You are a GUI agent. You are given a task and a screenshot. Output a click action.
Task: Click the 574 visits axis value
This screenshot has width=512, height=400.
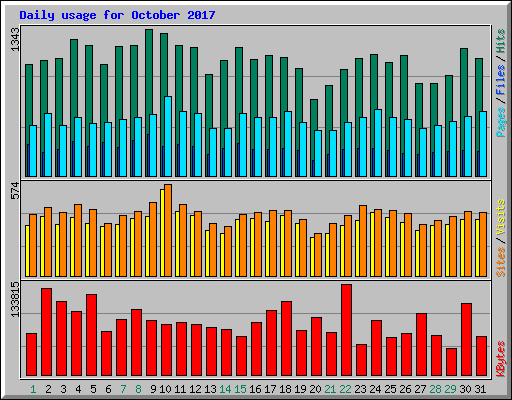click(x=16, y=191)
